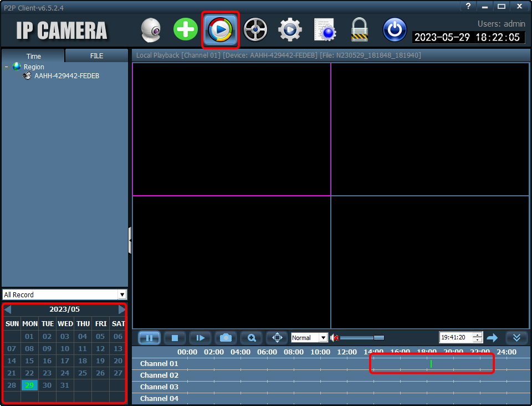
Task: Click the green recording marker on Channel 01
Action: 431,364
